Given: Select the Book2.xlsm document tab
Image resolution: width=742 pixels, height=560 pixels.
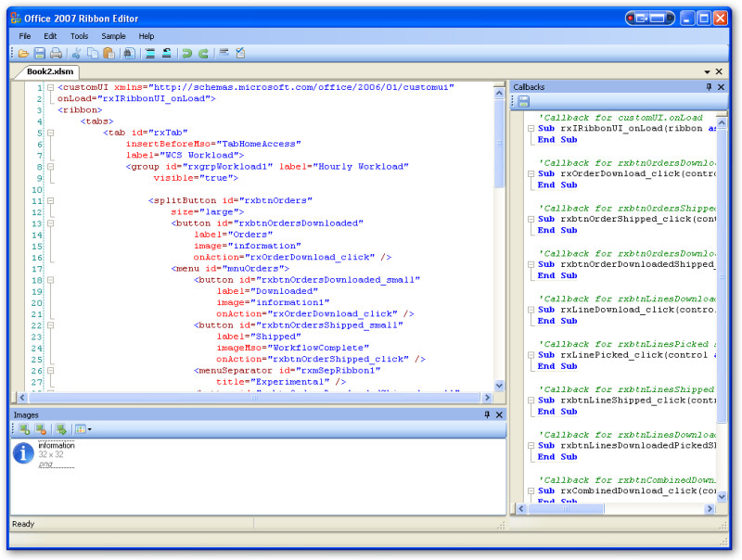Looking at the screenshot, I should pos(50,71).
